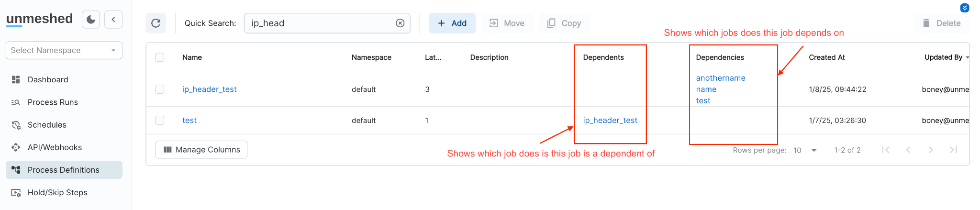Viewport: 980px width, 210px height.
Task: Check the ip_header_test row checkbox
Action: click(x=160, y=89)
